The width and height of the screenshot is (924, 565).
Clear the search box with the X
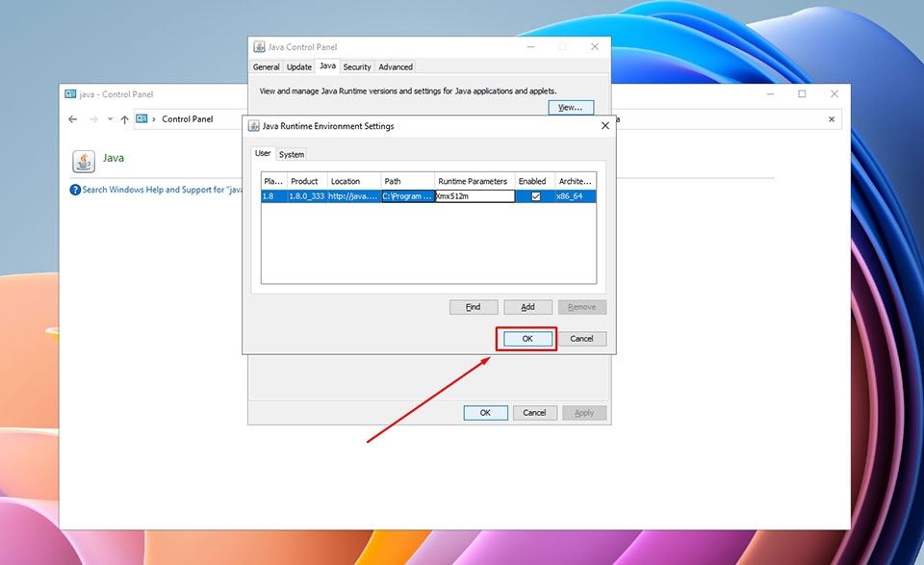(x=832, y=119)
